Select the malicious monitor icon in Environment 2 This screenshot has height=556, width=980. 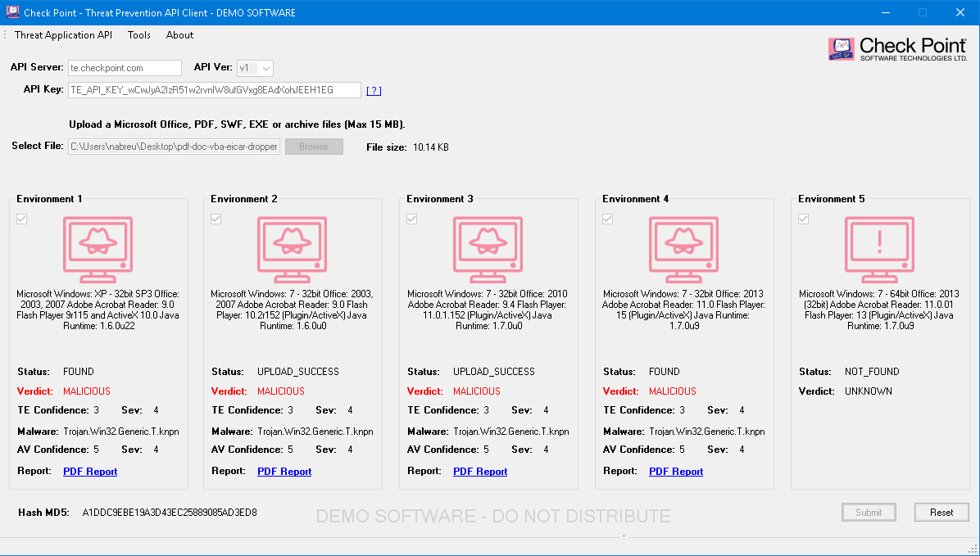coord(293,249)
